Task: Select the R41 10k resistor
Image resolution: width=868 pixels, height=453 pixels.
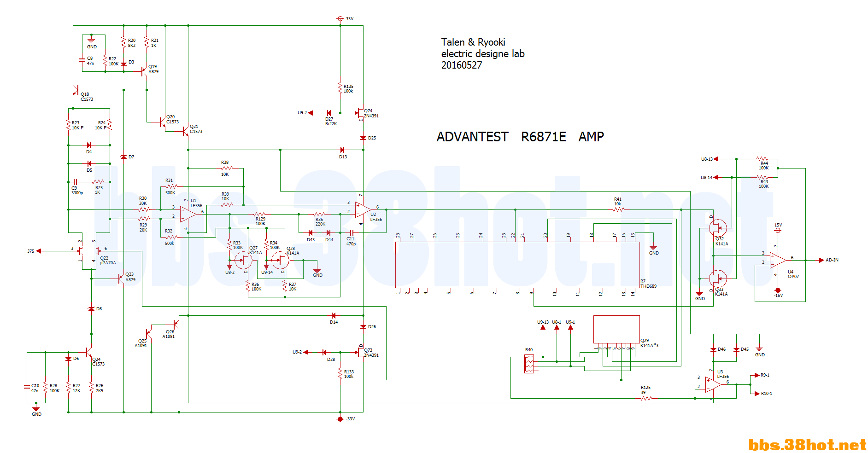Action: [618, 209]
